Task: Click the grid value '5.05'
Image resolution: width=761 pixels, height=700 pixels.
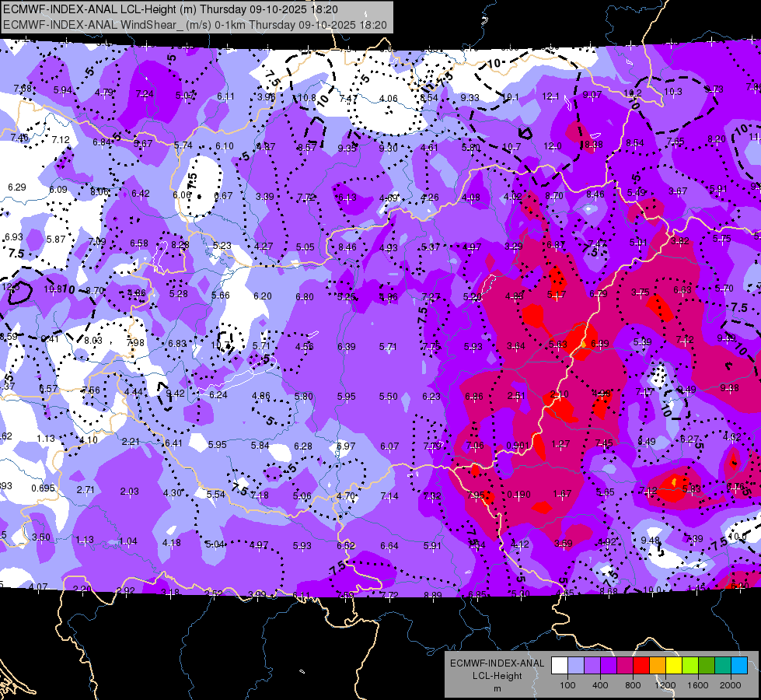Action: [305, 247]
